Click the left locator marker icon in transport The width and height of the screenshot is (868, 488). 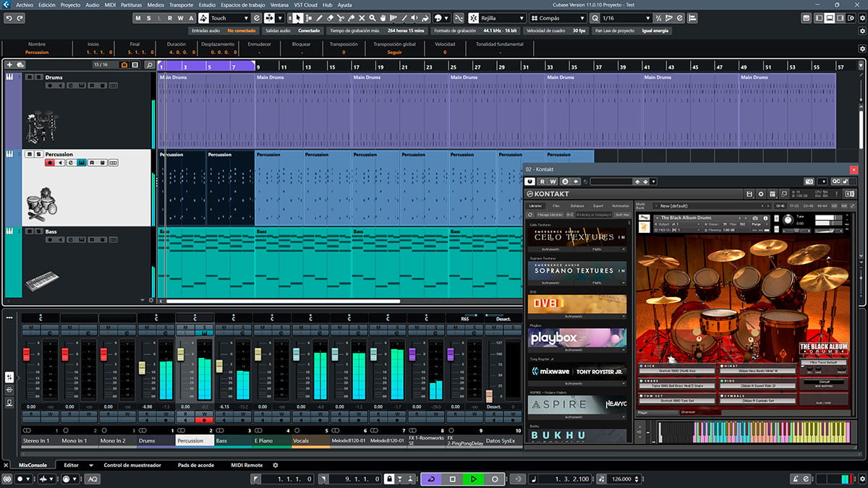[x=255, y=479]
